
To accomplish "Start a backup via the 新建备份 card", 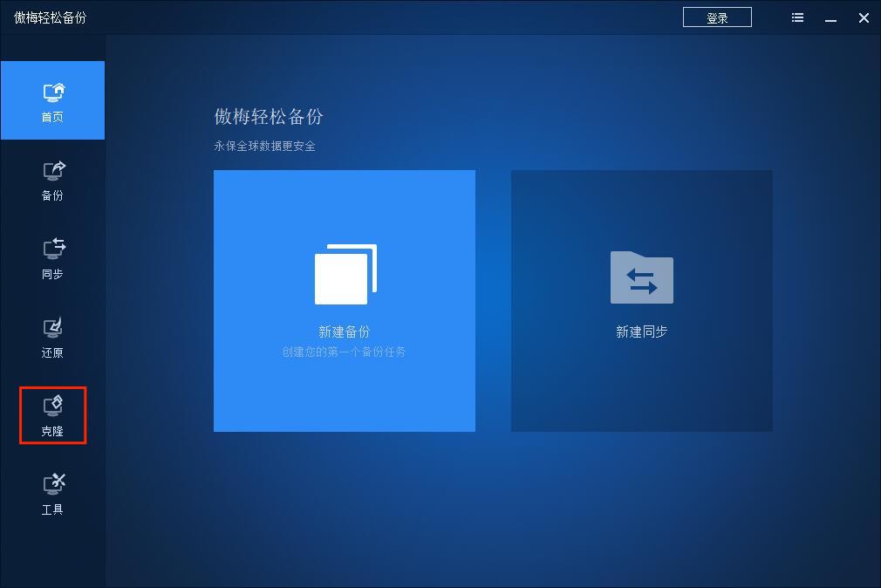I will pyautogui.click(x=344, y=300).
